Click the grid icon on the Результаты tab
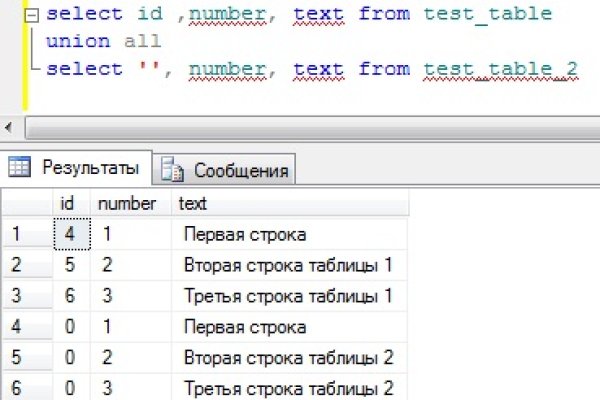 [21, 167]
